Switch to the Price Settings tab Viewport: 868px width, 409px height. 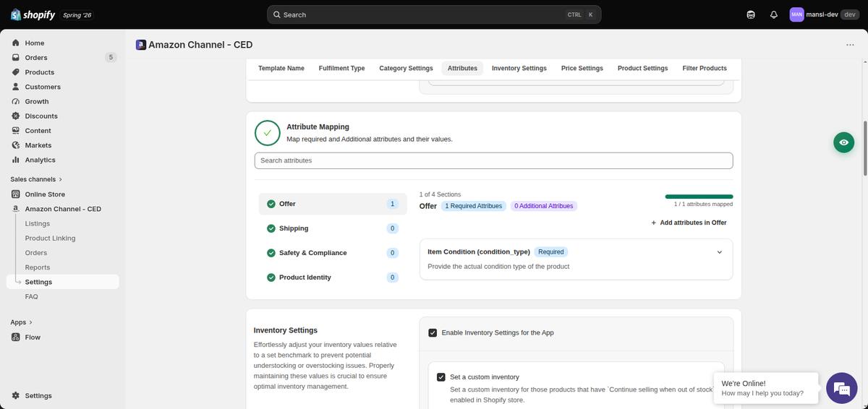coord(582,68)
